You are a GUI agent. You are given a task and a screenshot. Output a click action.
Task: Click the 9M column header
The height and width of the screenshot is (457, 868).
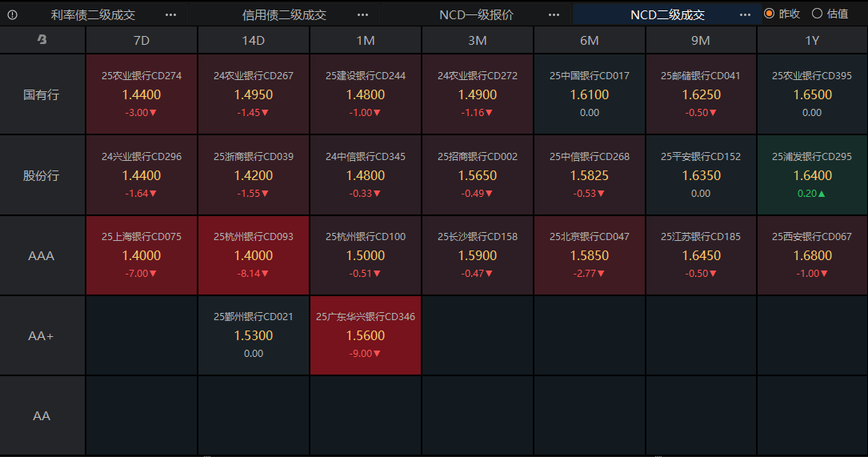tap(701, 40)
